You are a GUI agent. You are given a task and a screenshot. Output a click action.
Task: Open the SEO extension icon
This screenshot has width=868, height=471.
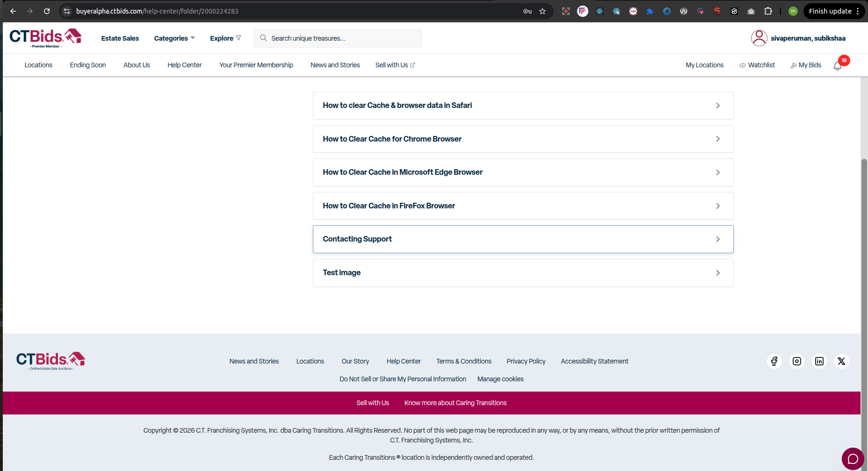pyautogui.click(x=717, y=11)
